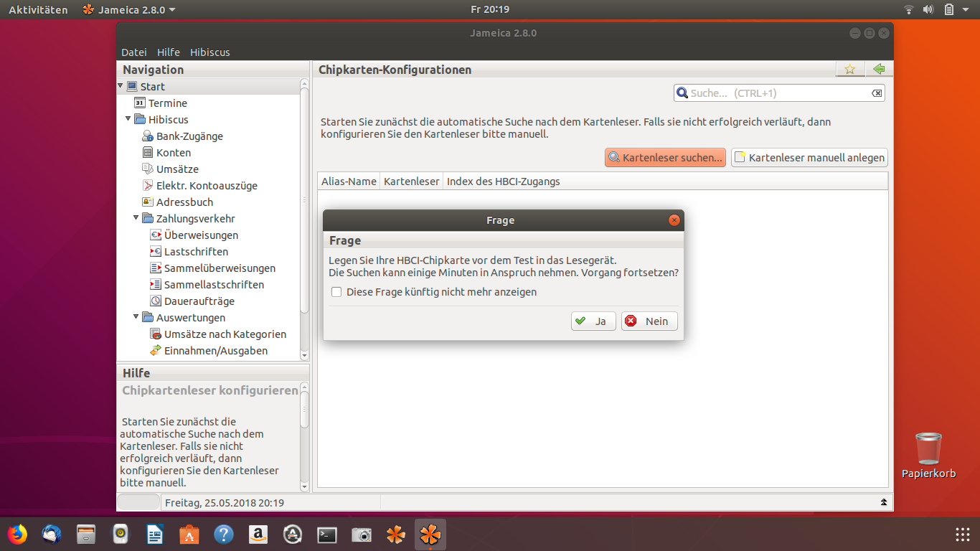Image resolution: width=980 pixels, height=551 pixels.
Task: Click the Bank-Zugänge icon
Action: (148, 136)
